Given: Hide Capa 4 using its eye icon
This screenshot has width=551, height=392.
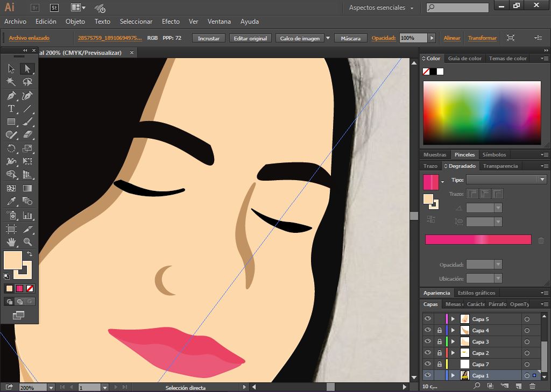Looking at the screenshot, I should click(x=428, y=330).
